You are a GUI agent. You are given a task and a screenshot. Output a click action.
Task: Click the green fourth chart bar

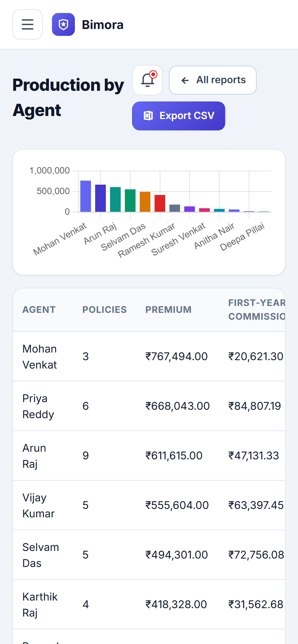(x=130, y=200)
